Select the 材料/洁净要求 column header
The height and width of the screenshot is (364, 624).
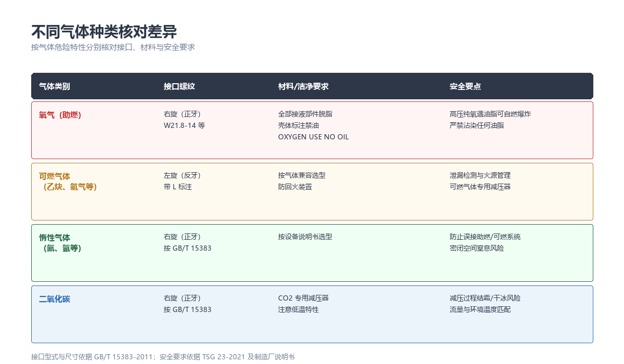coord(303,86)
